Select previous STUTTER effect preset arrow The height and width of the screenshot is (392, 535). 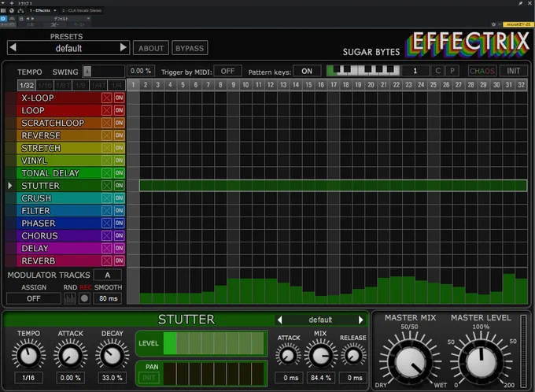point(280,320)
